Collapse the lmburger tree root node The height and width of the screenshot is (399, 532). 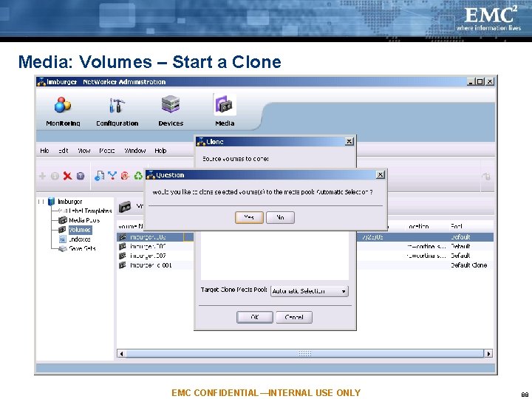pos(41,202)
